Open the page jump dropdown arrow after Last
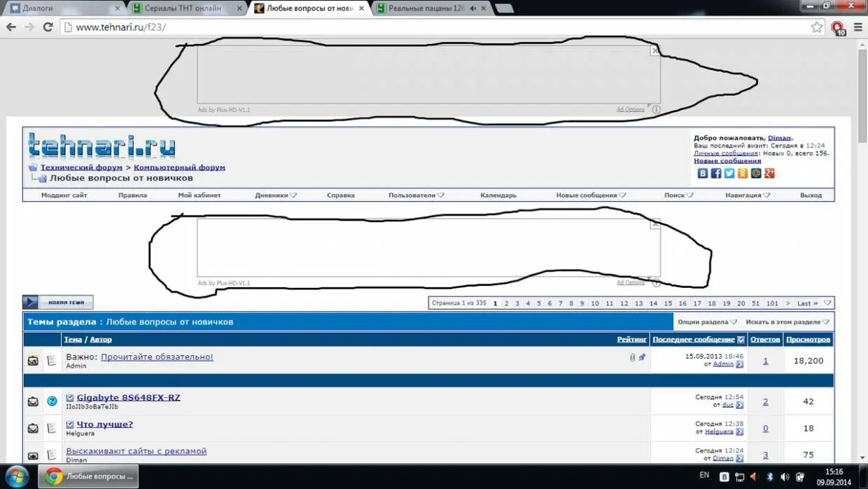Screen dimensions: 868x489 pyautogui.click(x=827, y=303)
